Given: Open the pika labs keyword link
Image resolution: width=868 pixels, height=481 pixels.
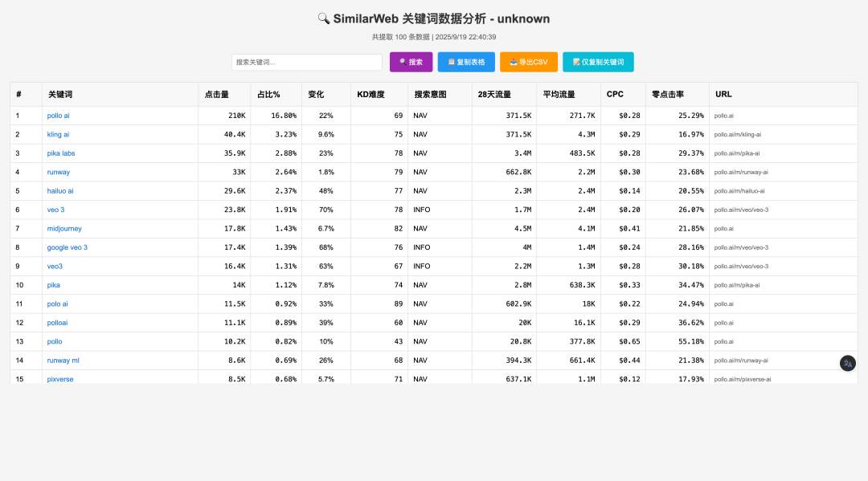Looking at the screenshot, I should coord(61,153).
